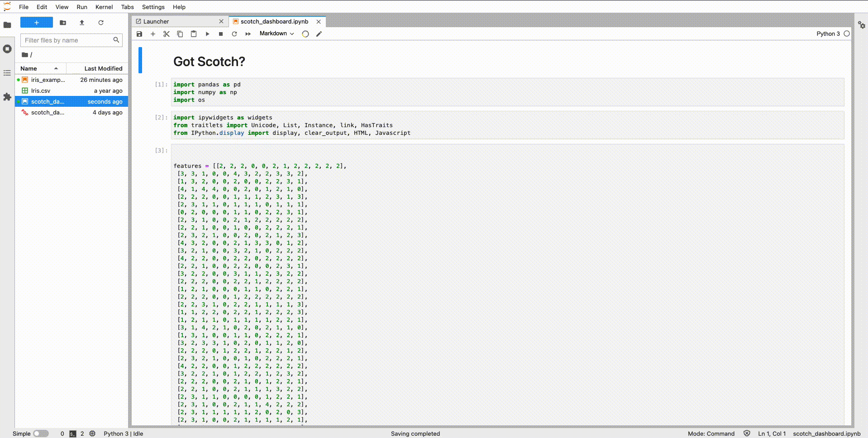Switch to the Launcher tab
This screenshot has height=438, width=868.
[156, 21]
